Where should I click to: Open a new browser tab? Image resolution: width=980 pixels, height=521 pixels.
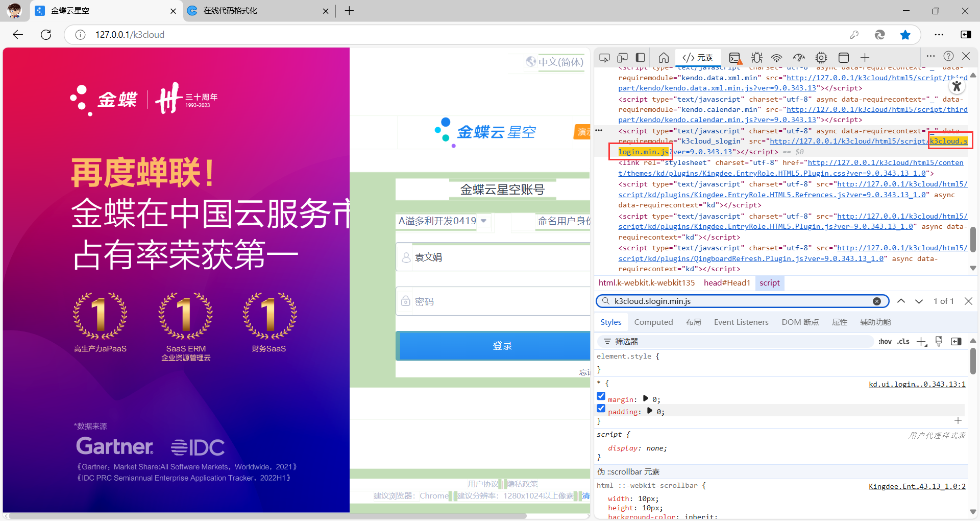coord(349,11)
